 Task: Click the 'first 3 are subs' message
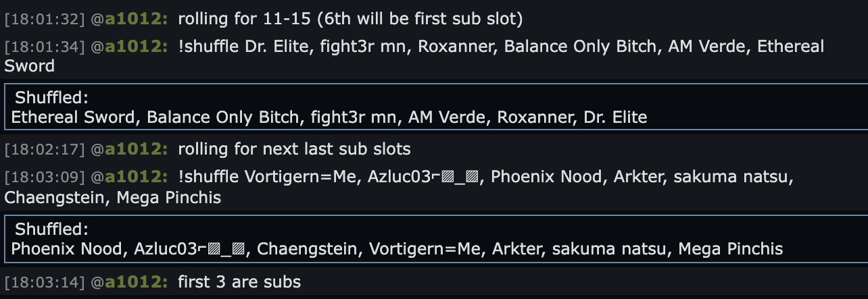[239, 281]
